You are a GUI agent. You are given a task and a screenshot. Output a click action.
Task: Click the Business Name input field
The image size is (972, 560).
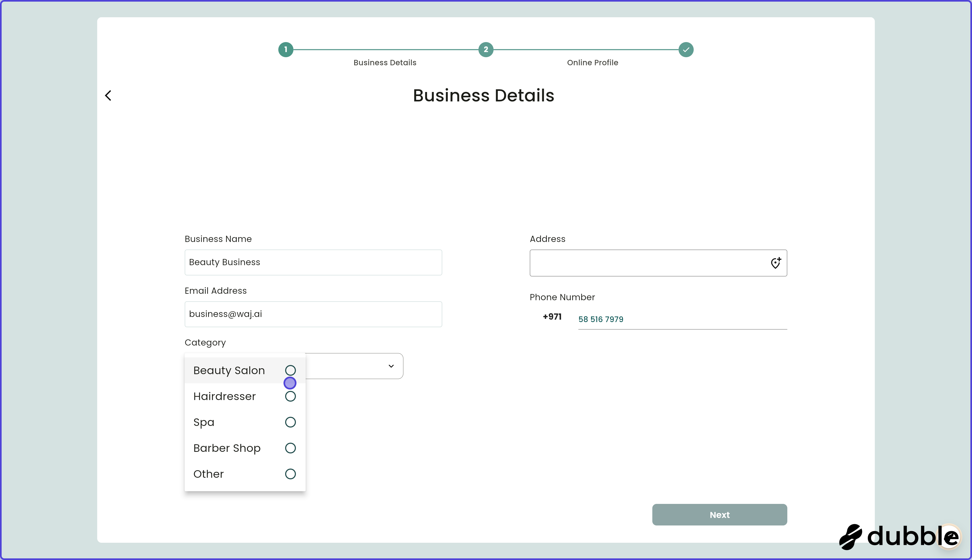pyautogui.click(x=313, y=262)
